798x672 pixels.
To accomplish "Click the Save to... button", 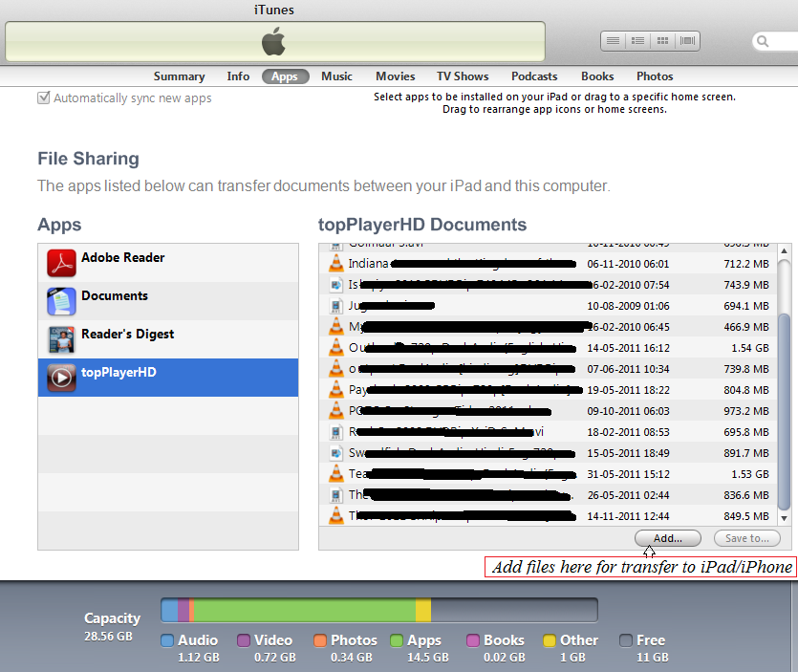I will [747, 538].
